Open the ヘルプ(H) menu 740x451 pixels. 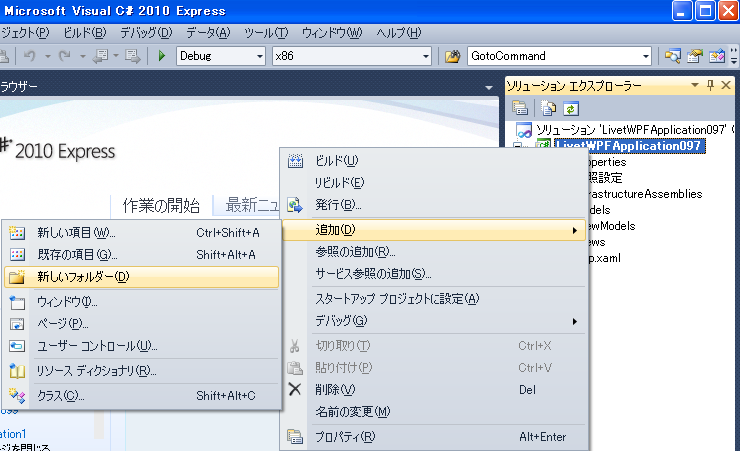pyautogui.click(x=399, y=33)
